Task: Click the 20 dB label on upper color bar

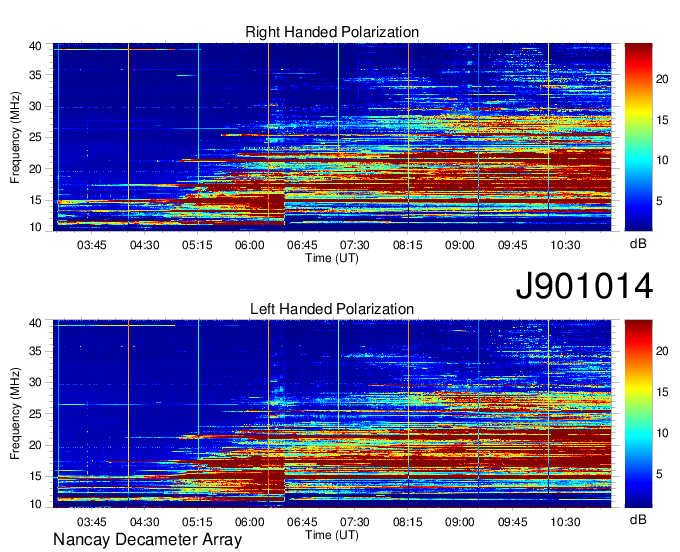Action: pos(662,79)
